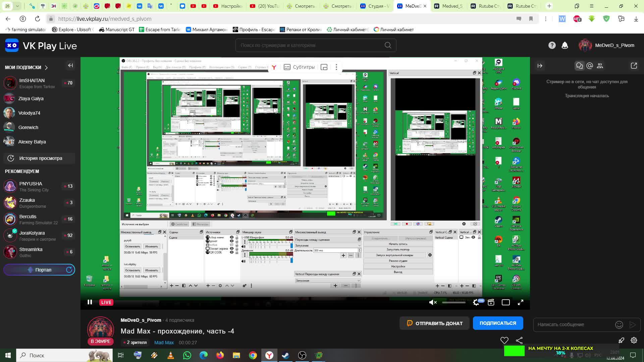Pop out chat to new window

634,66
